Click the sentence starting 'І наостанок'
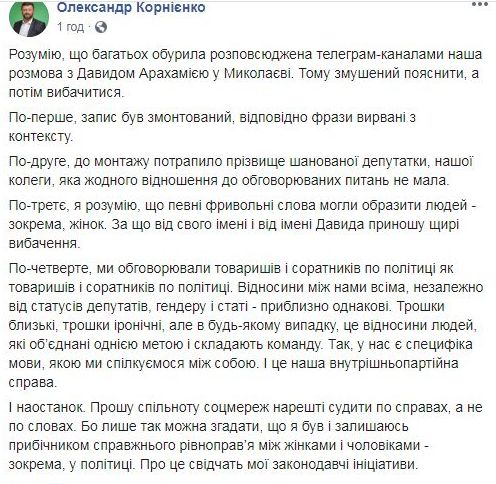 click(46, 408)
